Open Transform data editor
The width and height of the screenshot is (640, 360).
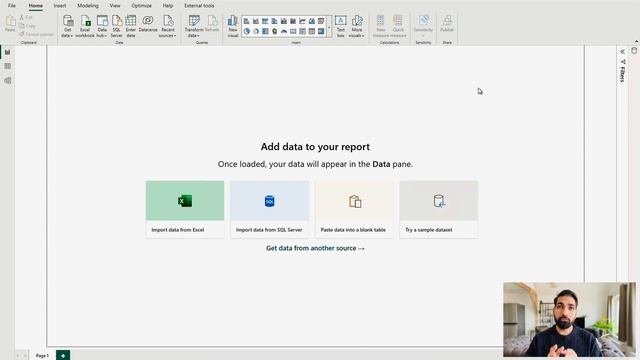pyautogui.click(x=194, y=26)
